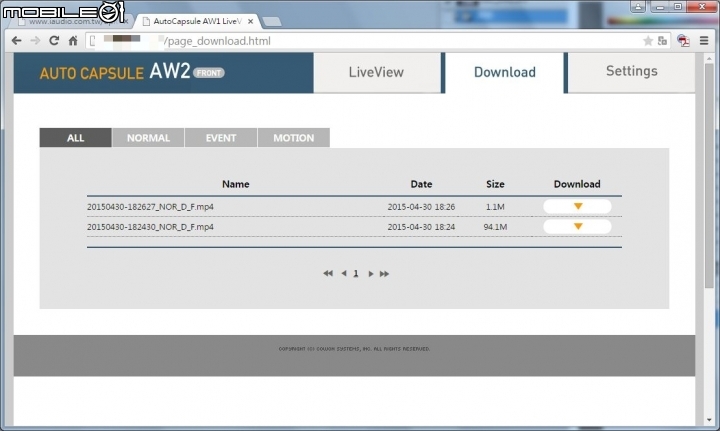The width and height of the screenshot is (720, 431).
Task: Bookmark this page with the star icon
Action: point(648,41)
